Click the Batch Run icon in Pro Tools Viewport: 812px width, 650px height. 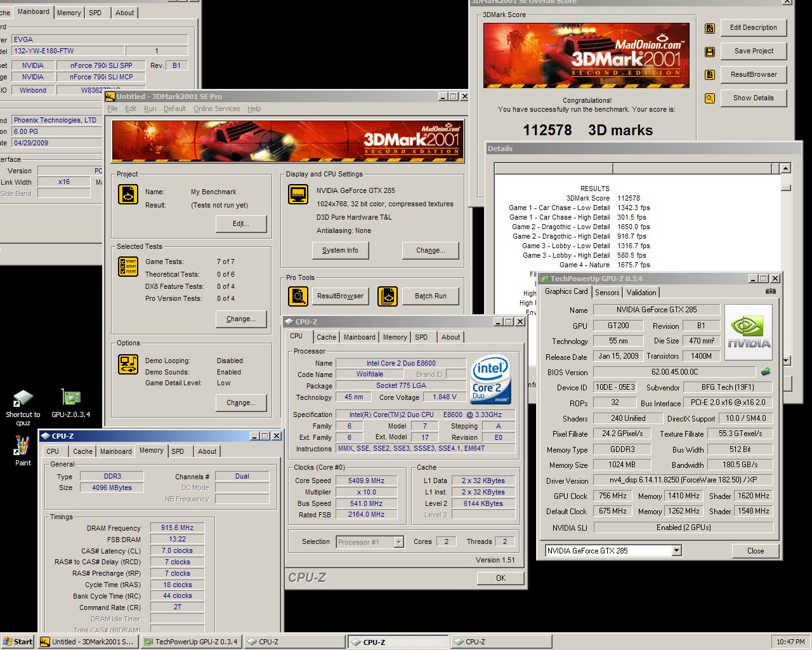click(388, 296)
